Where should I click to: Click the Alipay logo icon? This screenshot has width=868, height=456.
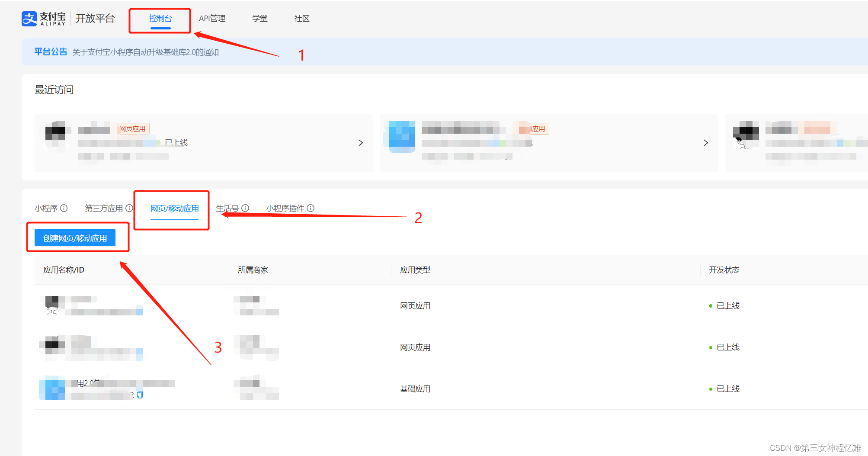click(x=29, y=19)
